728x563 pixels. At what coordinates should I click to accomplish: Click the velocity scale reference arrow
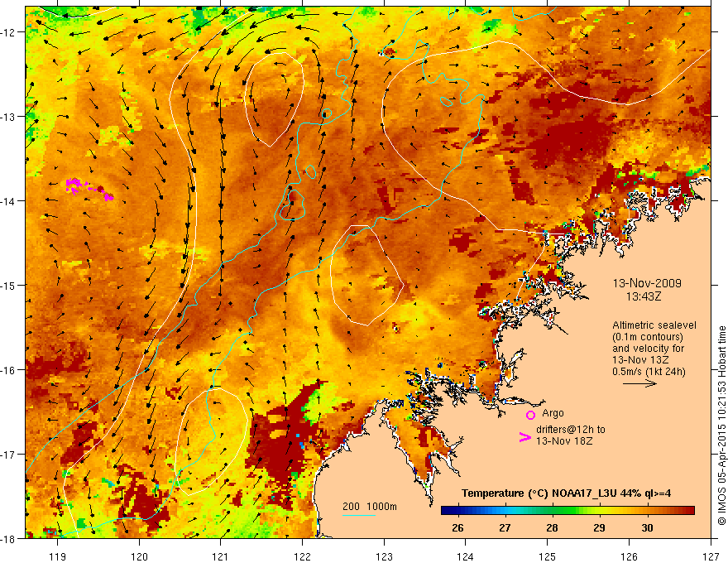point(639,383)
